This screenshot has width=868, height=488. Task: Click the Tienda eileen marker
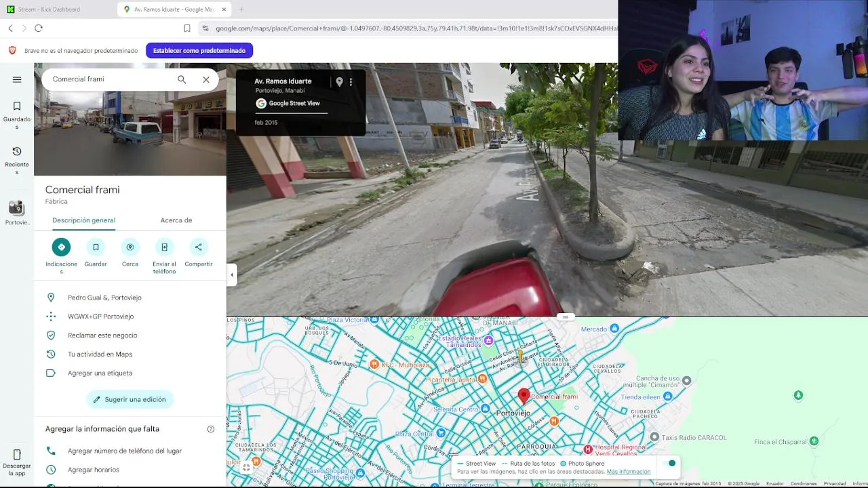[x=668, y=396]
